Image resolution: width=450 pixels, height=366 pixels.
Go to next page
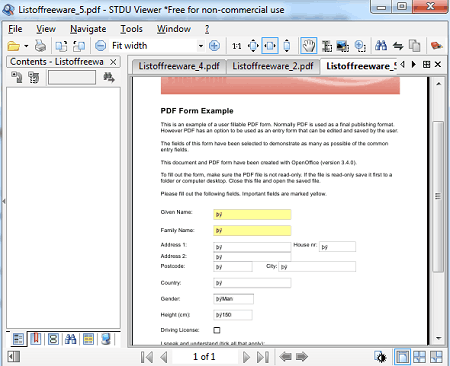click(246, 357)
